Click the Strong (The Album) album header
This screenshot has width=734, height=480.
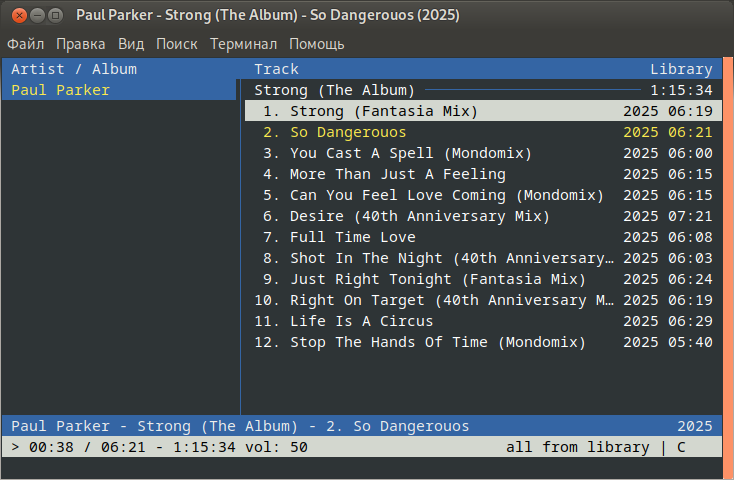[334, 90]
